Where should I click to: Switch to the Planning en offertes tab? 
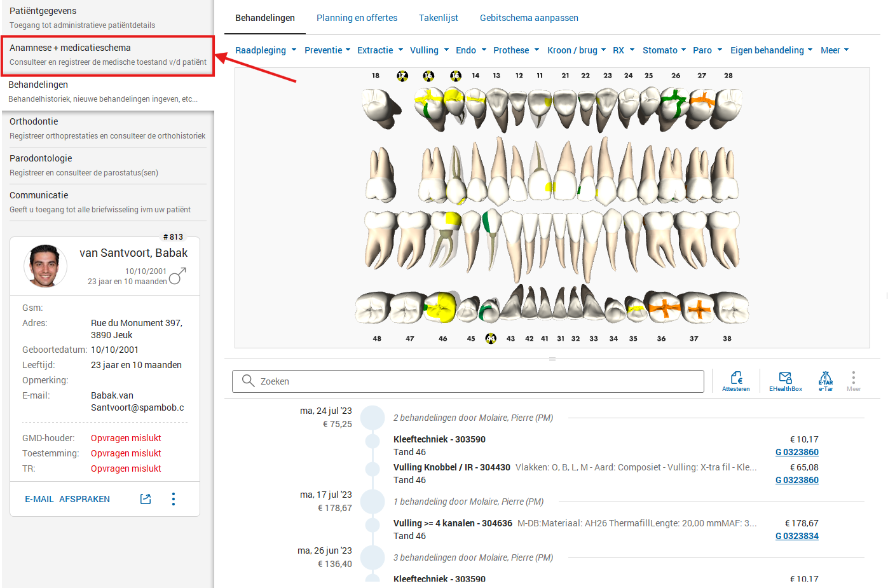[x=357, y=18]
